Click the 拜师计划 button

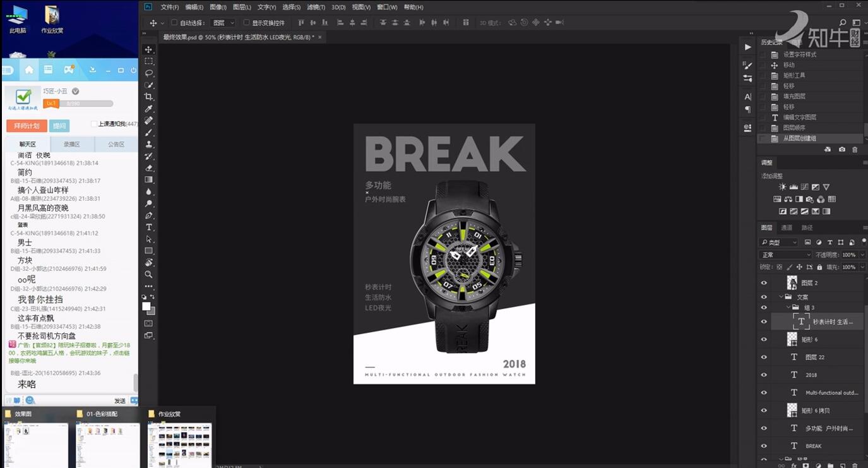(x=27, y=126)
